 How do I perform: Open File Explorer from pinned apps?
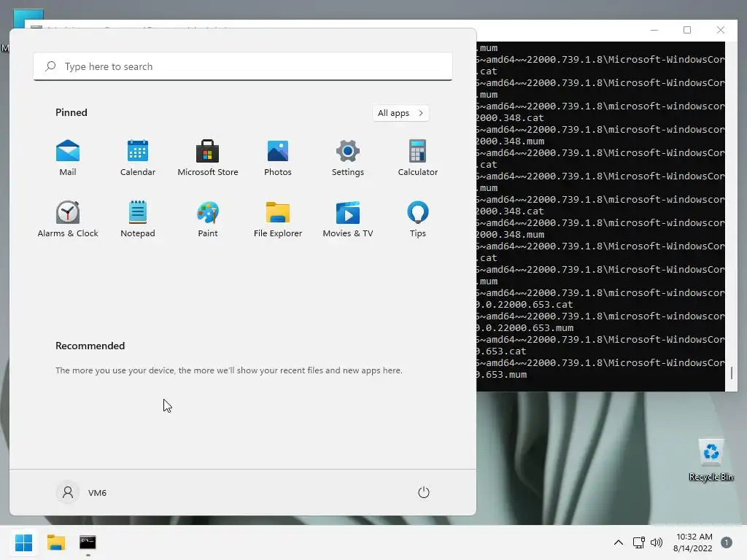pos(278,219)
